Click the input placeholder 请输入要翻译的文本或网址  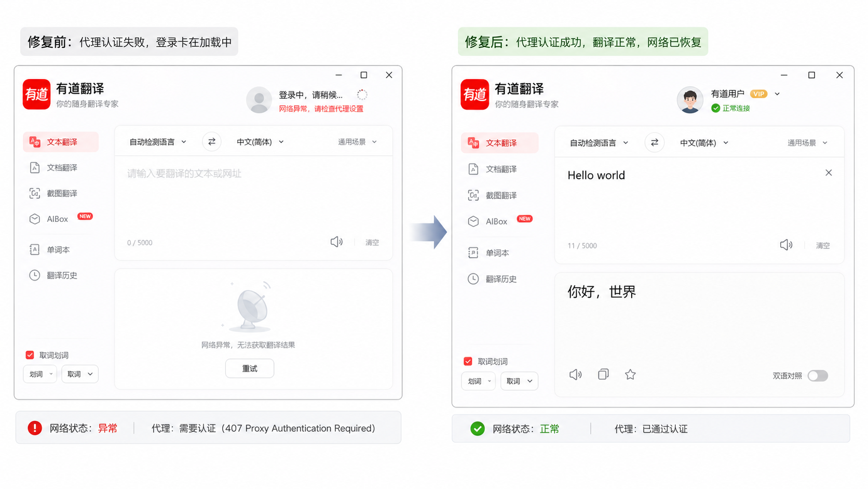click(184, 174)
